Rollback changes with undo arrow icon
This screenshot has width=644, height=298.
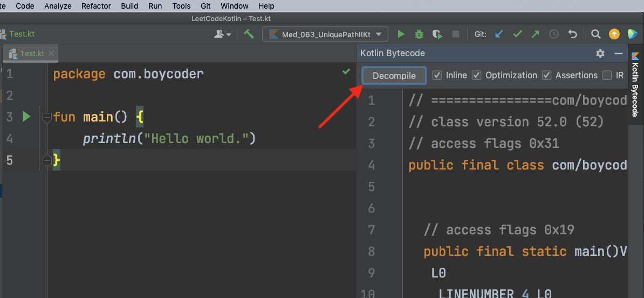click(x=573, y=34)
